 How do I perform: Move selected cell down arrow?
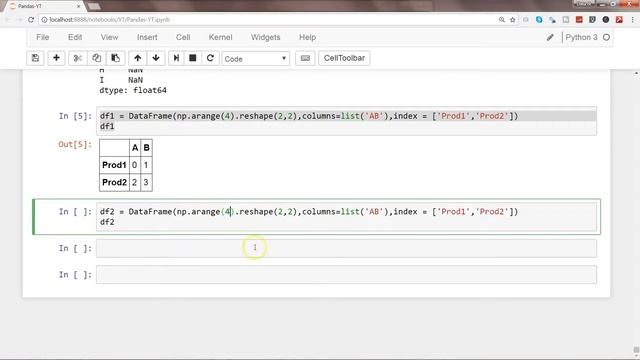pyautogui.click(x=156, y=58)
